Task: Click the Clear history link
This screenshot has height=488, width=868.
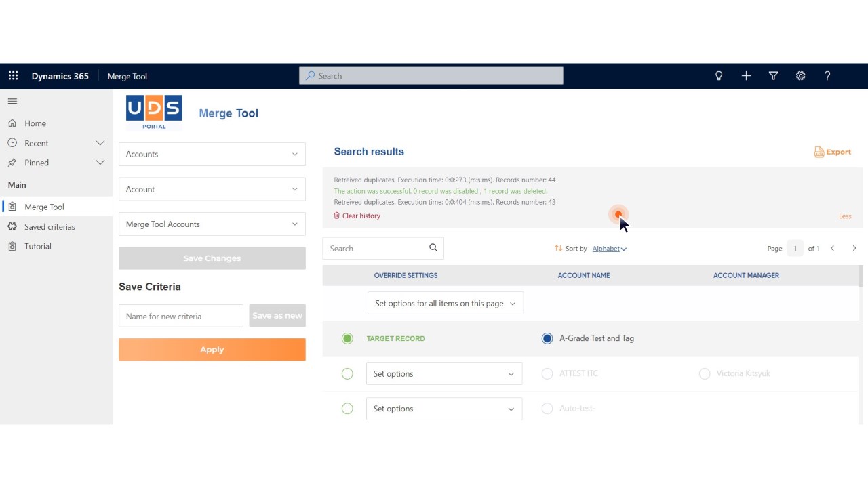Action: click(x=361, y=216)
